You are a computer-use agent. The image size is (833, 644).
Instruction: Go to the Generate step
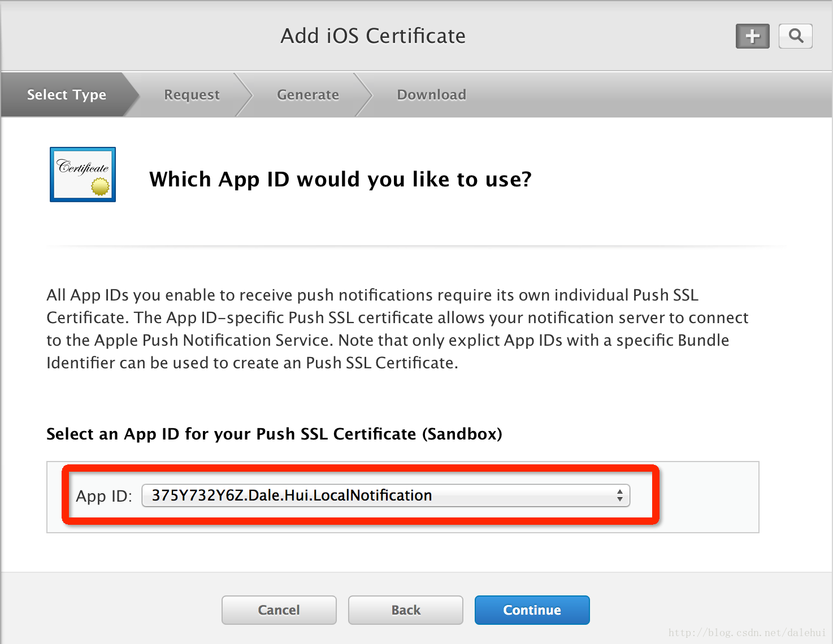pos(308,94)
